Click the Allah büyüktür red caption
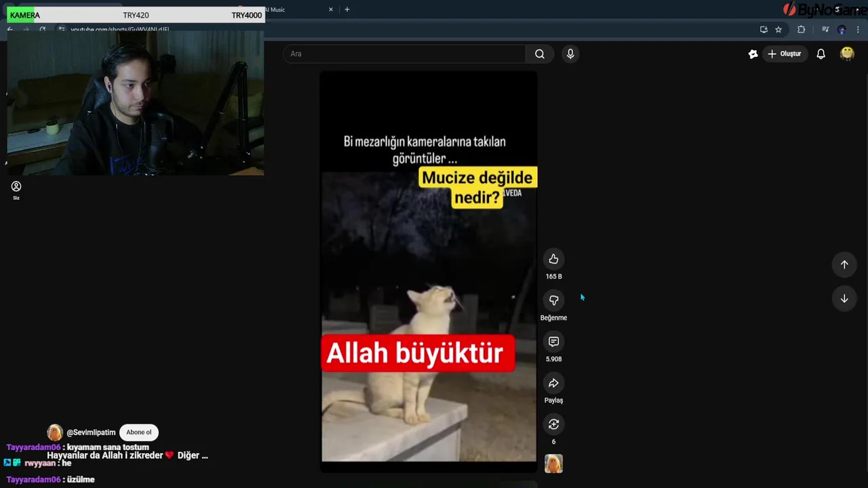868x488 pixels. pyautogui.click(x=417, y=353)
